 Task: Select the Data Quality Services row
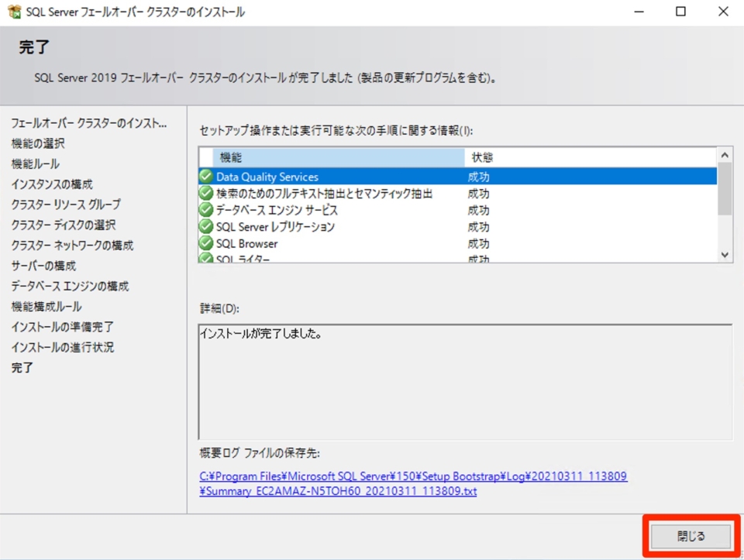point(458,177)
